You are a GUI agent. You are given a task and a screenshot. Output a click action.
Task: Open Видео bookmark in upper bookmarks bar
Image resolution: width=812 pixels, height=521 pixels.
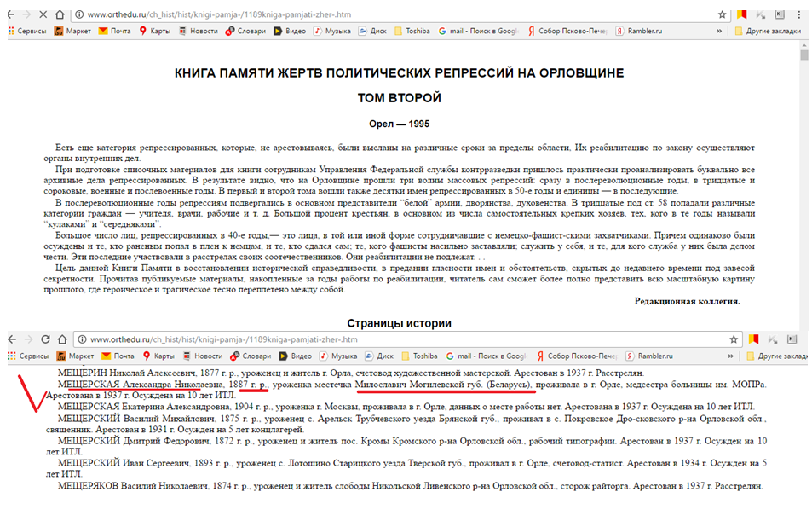[290, 31]
